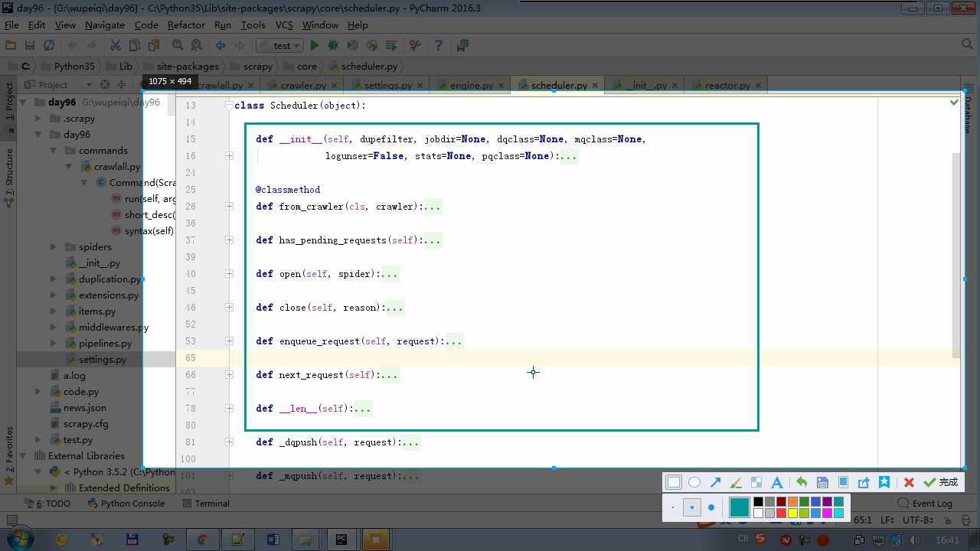This screenshot has height=551, width=980.
Task: Click the star favorite icon in capture toolbar
Action: coord(884,482)
